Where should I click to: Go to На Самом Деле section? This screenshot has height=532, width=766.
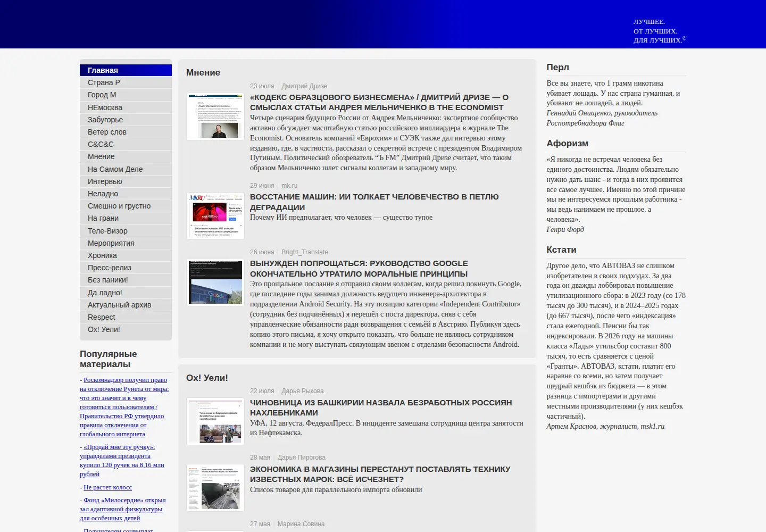126,169
